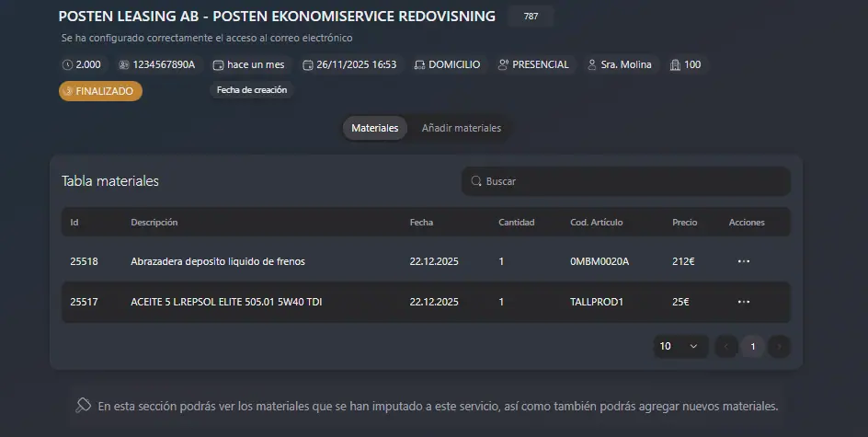Image resolution: width=868 pixels, height=437 pixels.
Task: Click the PRESENCIAL people icon
Action: (503, 65)
